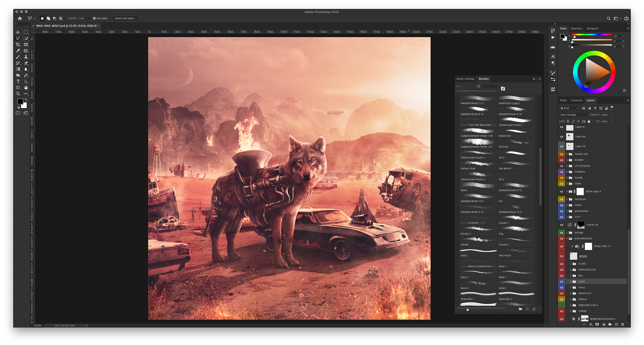This screenshot has width=644, height=345.
Task: Collapse the BACKGROUND layer group
Action: 567,239
